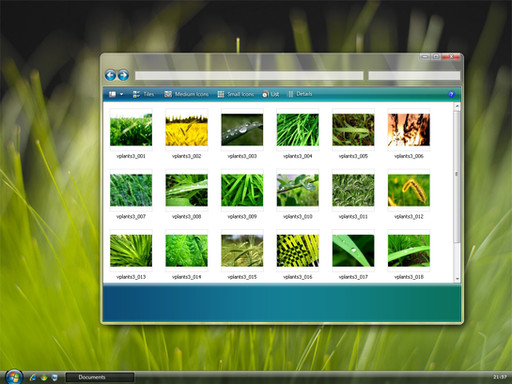
Task: Launch Internet Explorer from quick launch
Action: tap(33, 377)
